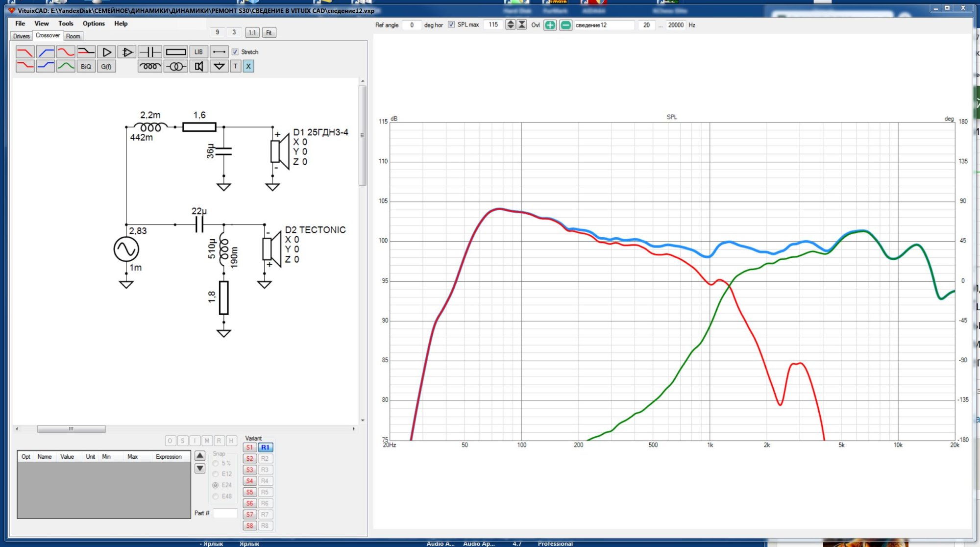980x547 pixels.
Task: Select variant S2 button
Action: click(x=249, y=459)
